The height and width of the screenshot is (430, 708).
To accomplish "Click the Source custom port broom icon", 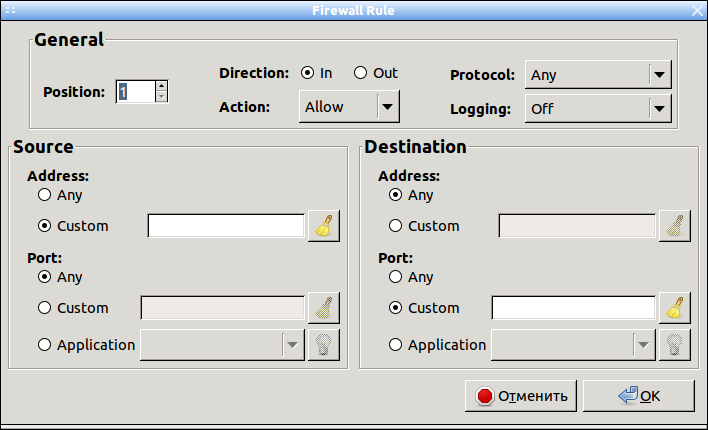I will click(324, 308).
